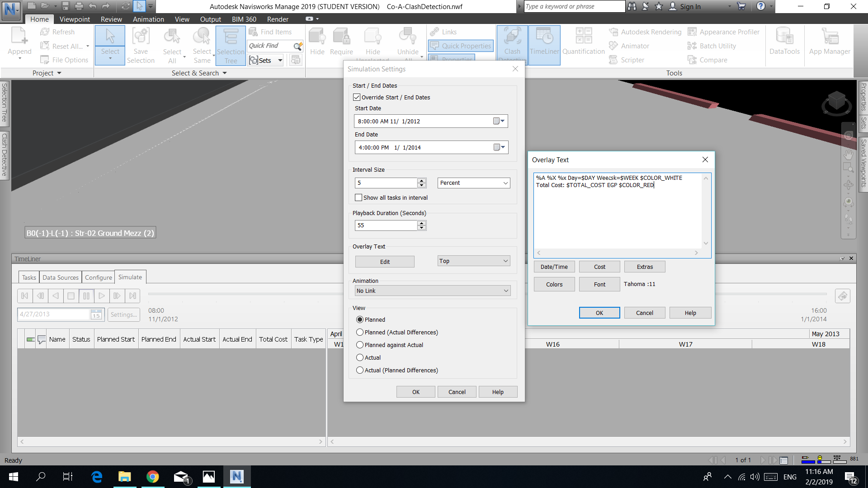The image size is (868, 488).
Task: Start Autodesk Rendering
Action: [645, 32]
